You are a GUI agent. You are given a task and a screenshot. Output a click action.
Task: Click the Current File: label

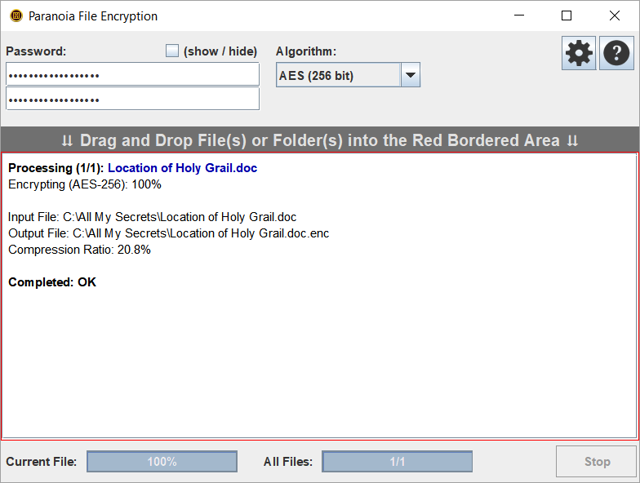click(41, 461)
